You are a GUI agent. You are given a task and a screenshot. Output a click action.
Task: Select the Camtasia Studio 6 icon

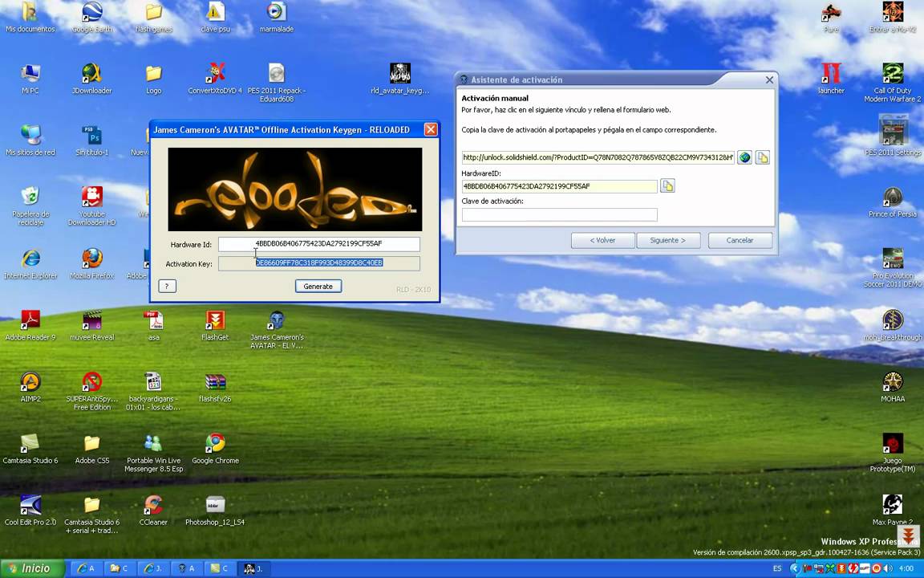[x=30, y=449]
